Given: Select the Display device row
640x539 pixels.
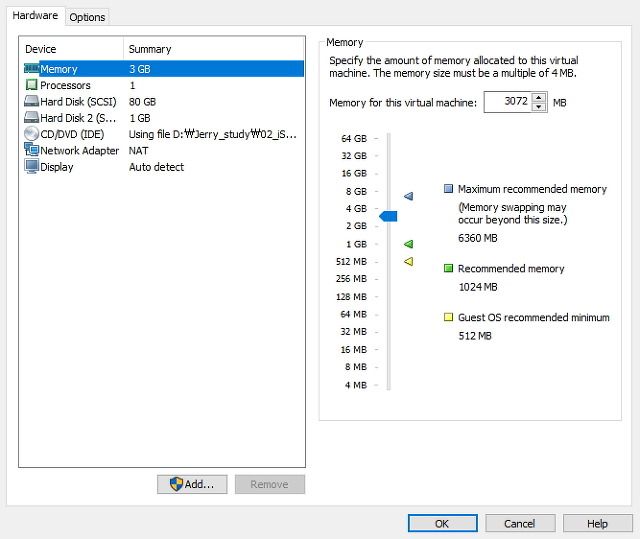Looking at the screenshot, I should click(164, 166).
